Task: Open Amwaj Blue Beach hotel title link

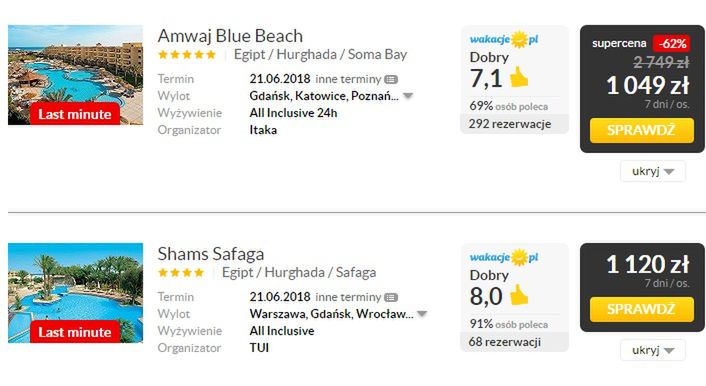Action: point(230,36)
